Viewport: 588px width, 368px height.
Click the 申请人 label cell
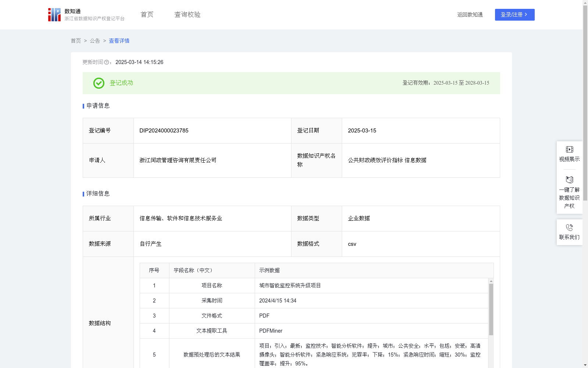click(108, 160)
